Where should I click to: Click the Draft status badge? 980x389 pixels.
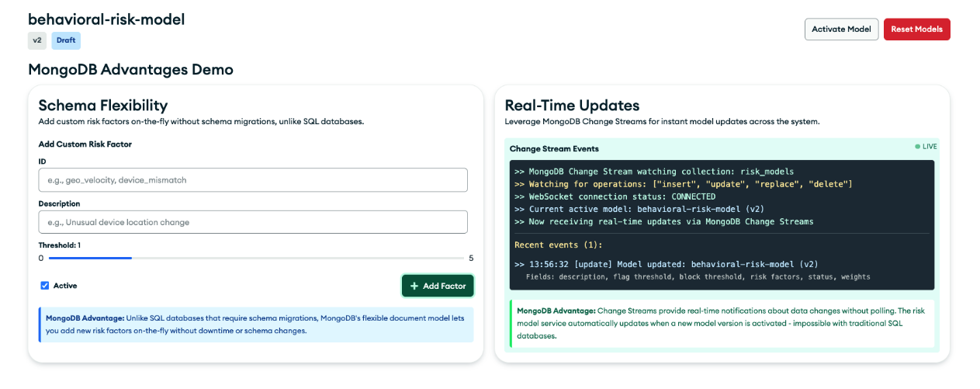click(x=66, y=40)
